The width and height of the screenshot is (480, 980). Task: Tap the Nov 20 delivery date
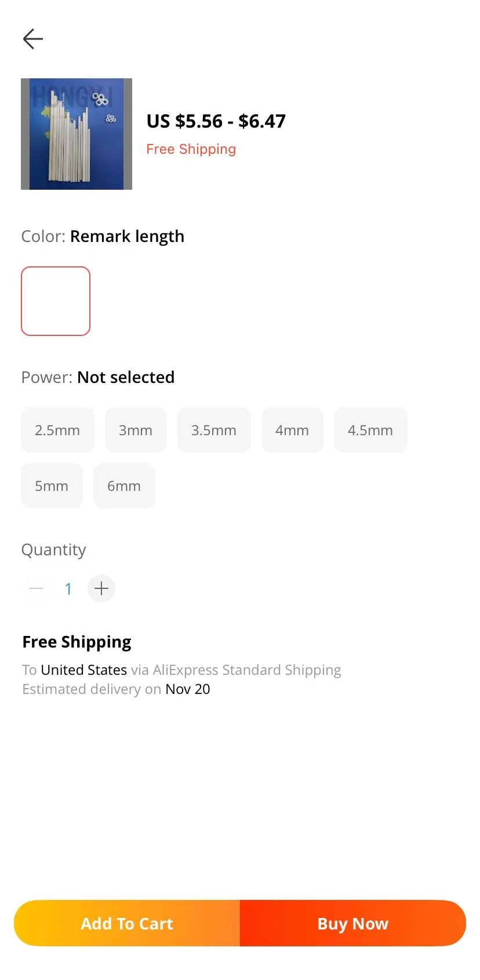187,689
